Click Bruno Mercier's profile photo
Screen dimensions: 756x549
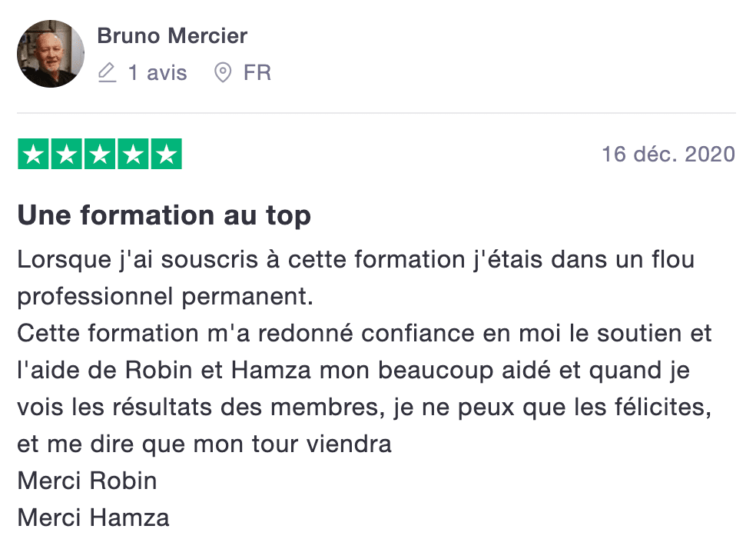pos(51,54)
